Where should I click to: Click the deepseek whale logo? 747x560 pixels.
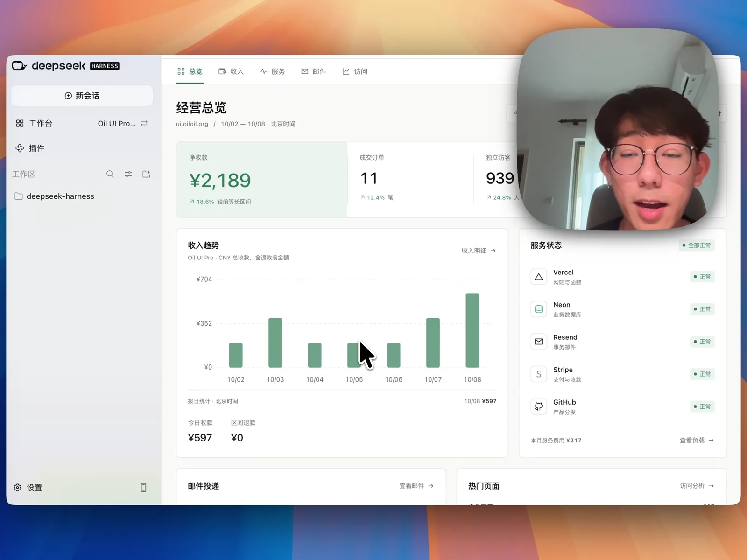click(19, 66)
